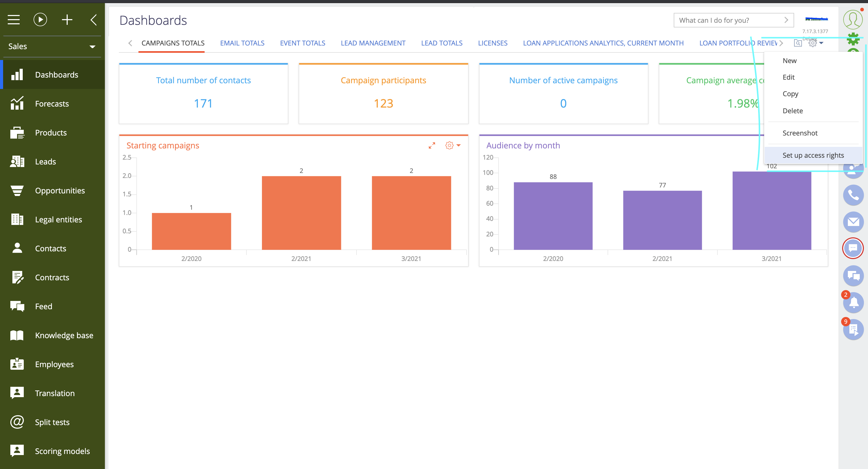Click the plus quick-add icon

pyautogui.click(x=67, y=20)
